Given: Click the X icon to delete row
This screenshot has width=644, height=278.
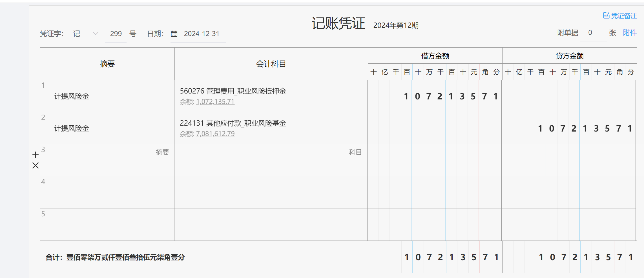Looking at the screenshot, I should tap(36, 165).
